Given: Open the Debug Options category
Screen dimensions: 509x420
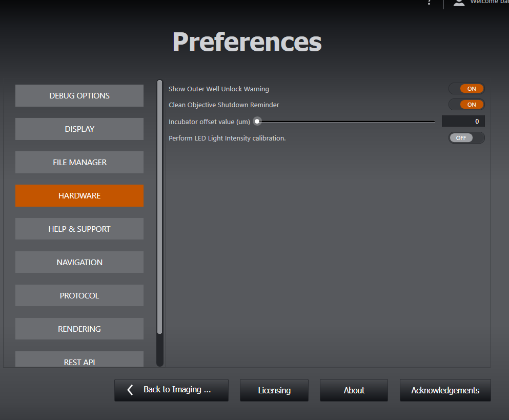Looking at the screenshot, I should pos(79,96).
